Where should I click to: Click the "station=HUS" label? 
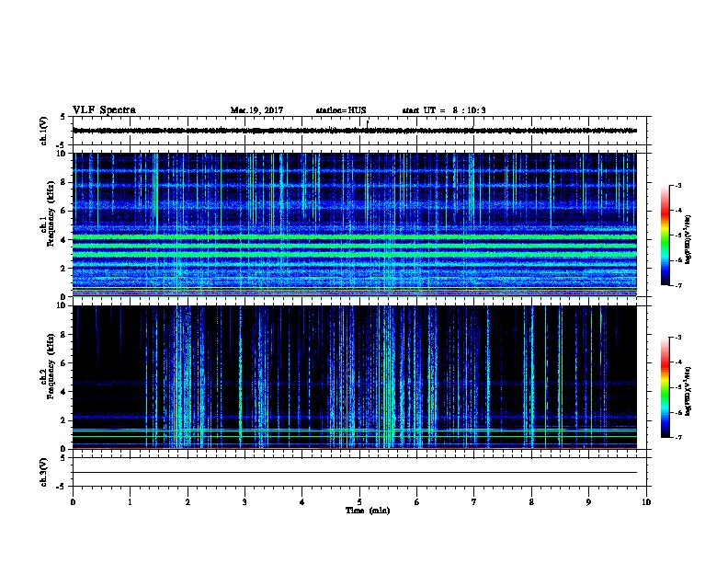[x=341, y=110]
